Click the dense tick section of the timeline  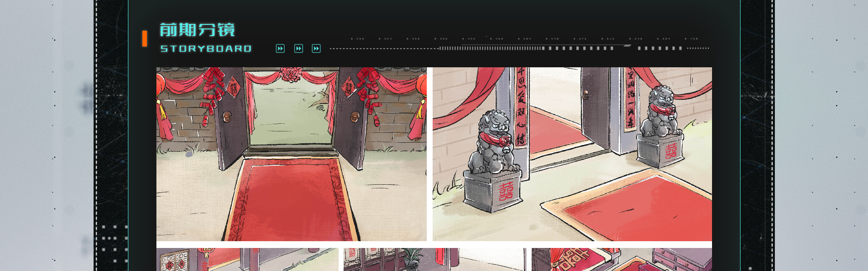[x=491, y=48]
